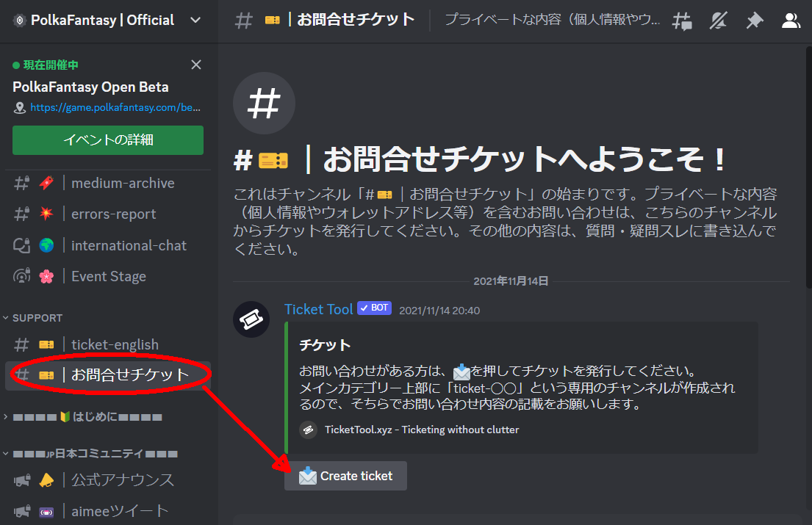The width and height of the screenshot is (812, 525).
Task: Click the 2021/11/14 20:40 message timestamp
Action: (439, 311)
